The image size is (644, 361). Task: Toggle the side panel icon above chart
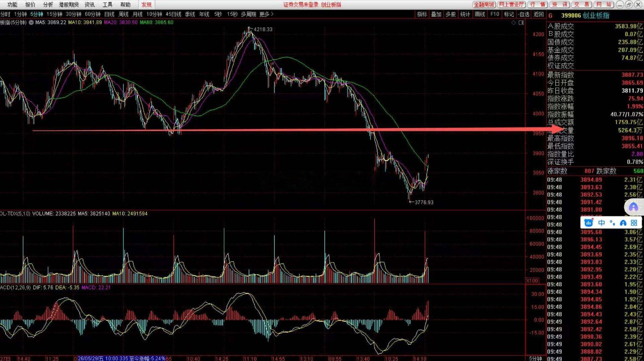pyautogui.click(x=521, y=23)
